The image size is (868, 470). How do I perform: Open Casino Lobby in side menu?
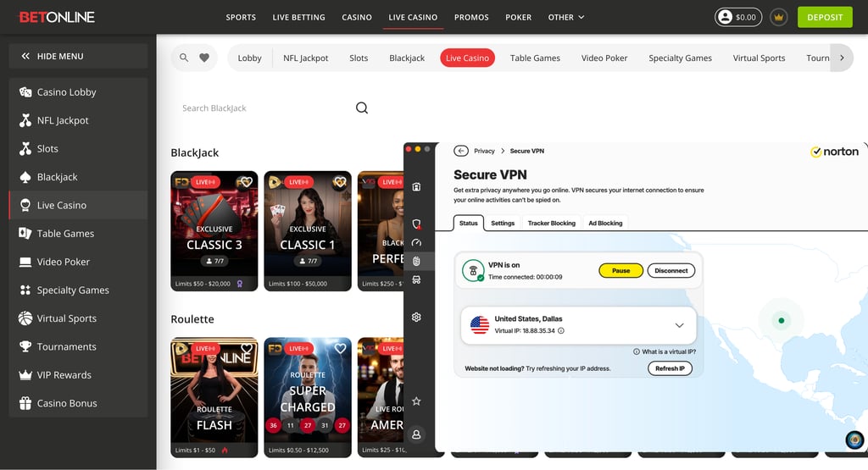click(x=79, y=91)
